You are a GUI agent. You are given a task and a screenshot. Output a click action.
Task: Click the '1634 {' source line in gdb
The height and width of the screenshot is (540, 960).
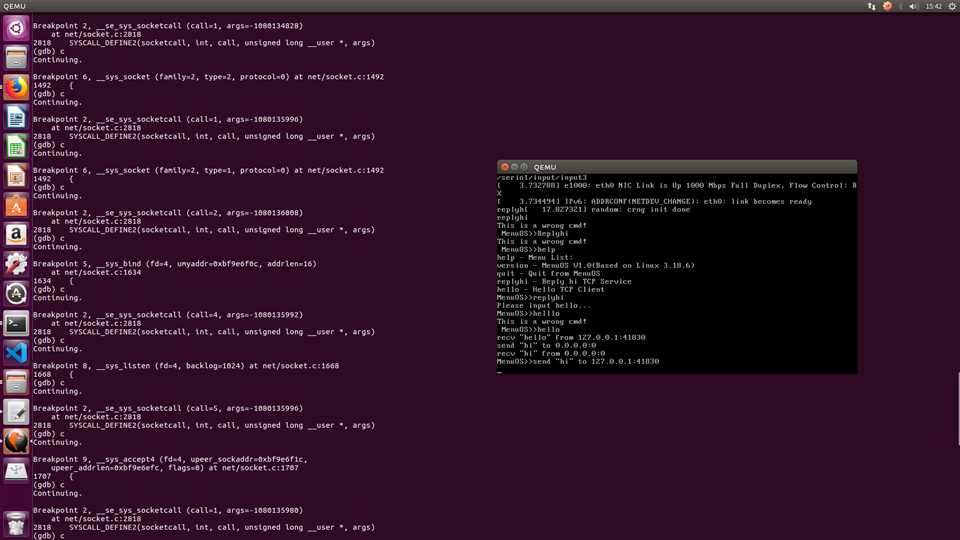(x=53, y=281)
